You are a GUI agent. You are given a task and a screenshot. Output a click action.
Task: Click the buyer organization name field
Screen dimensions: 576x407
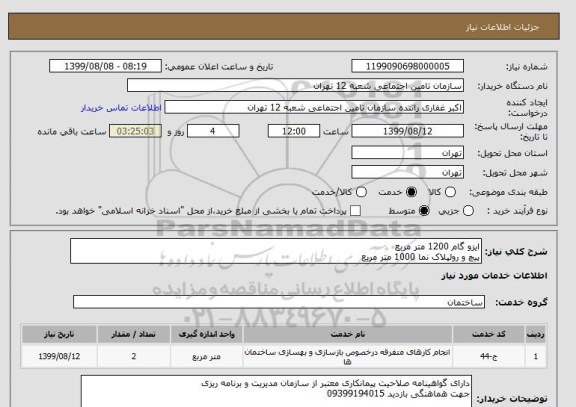click(295, 86)
